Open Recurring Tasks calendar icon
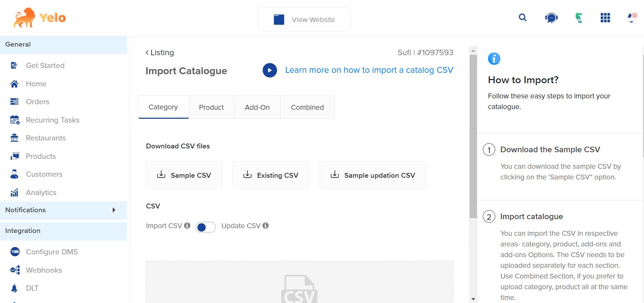Image resolution: width=644 pixels, height=303 pixels. pyautogui.click(x=14, y=120)
